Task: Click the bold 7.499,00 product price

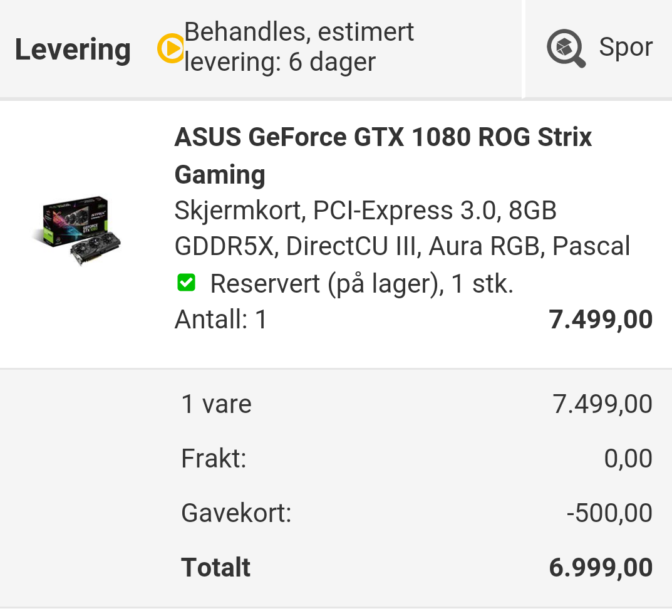Action: click(x=601, y=320)
